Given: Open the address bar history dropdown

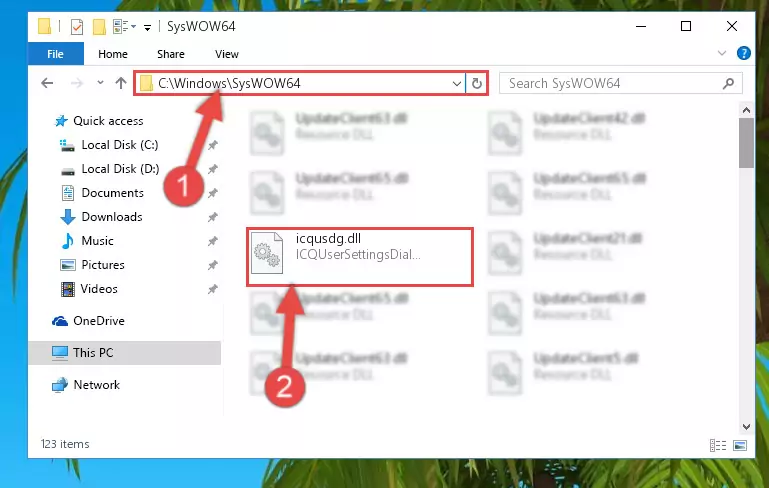Looking at the screenshot, I should (x=457, y=83).
